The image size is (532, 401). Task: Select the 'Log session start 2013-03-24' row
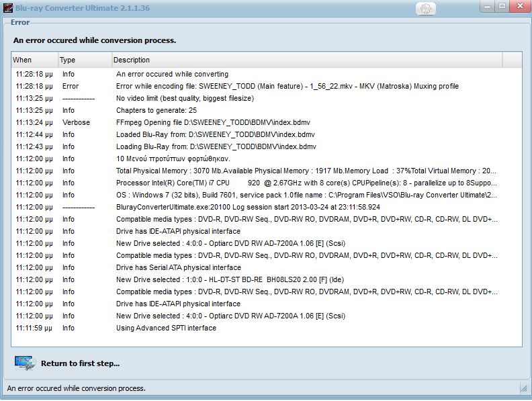point(267,207)
